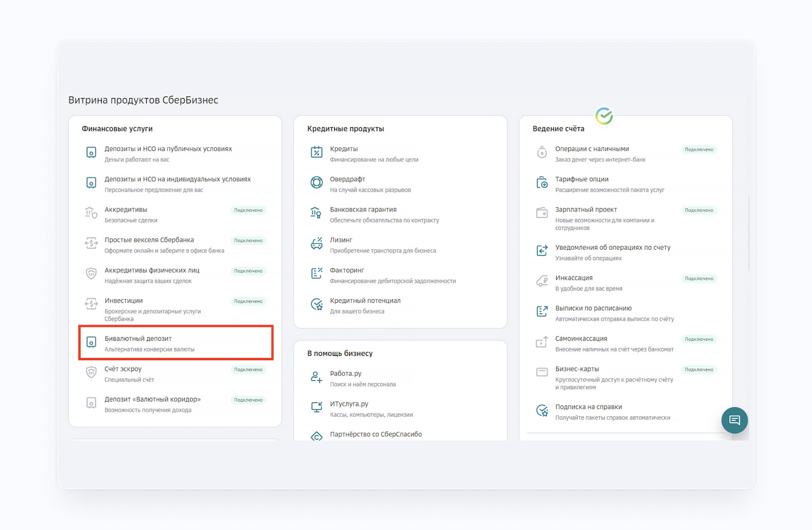Click the Простые векселя Сбербанка icon
Screen dimensions: 812x530
[x=91, y=243]
